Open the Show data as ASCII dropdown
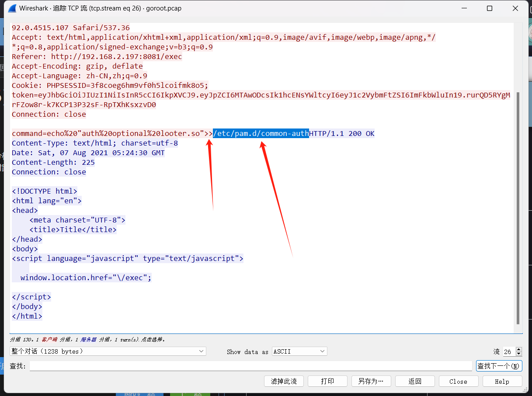The image size is (532, 396). pos(299,351)
